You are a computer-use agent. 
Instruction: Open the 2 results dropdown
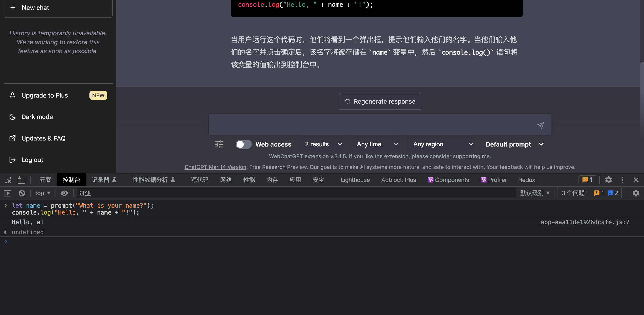tap(323, 144)
